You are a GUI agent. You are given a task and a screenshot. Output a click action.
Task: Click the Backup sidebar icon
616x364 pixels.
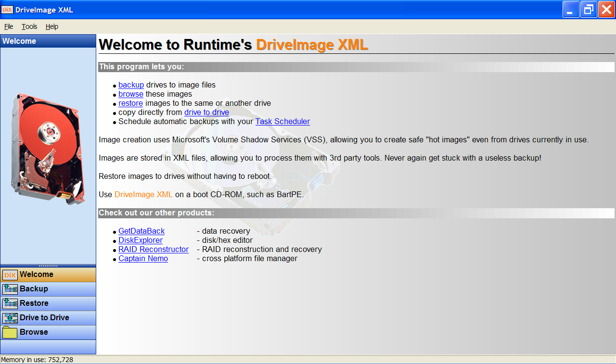coord(10,289)
